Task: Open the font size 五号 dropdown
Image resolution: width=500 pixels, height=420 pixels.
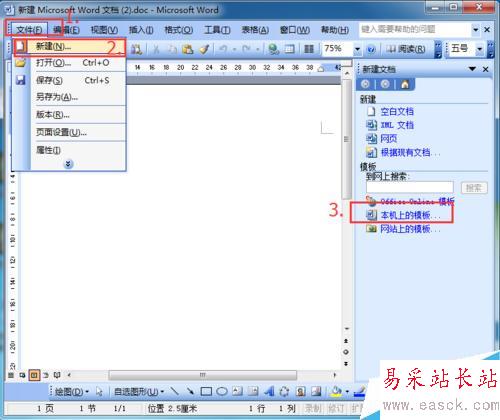Action: [x=480, y=49]
